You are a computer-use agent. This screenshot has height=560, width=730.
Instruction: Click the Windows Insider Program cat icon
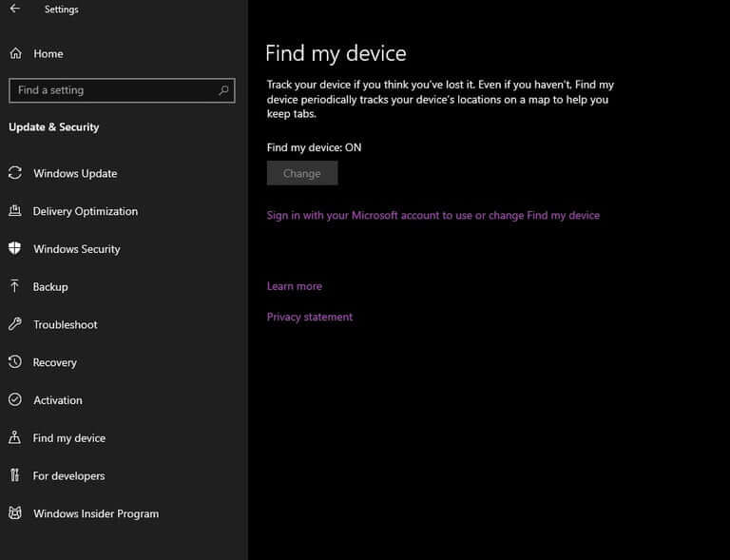point(15,513)
